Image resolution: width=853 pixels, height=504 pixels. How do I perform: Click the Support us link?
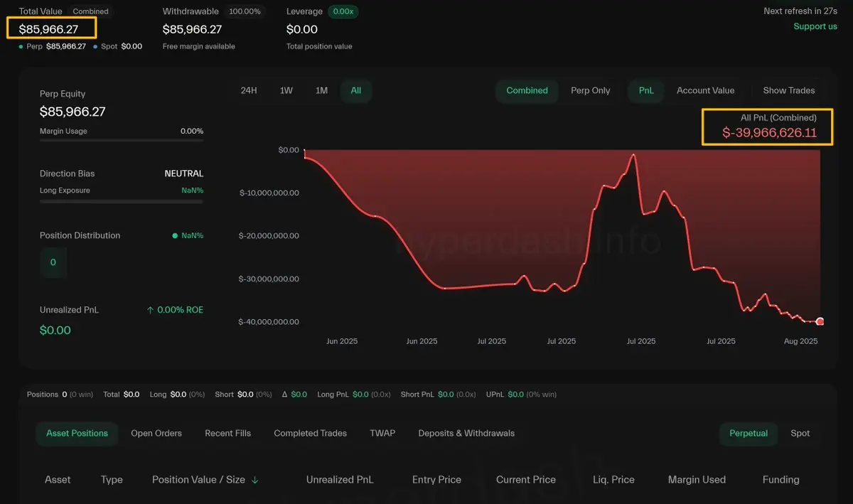[815, 26]
